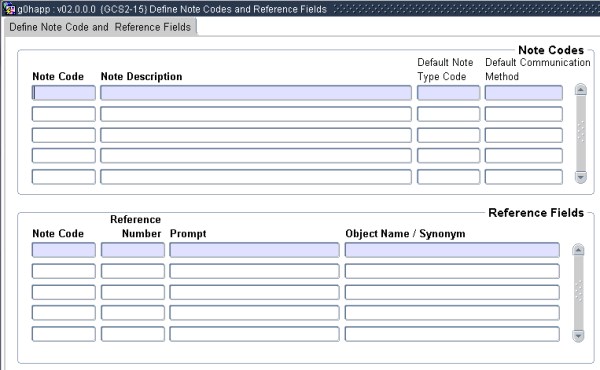The width and height of the screenshot is (600, 370).
Task: Click fifth row Default Communication Method field
Action: click(x=524, y=177)
